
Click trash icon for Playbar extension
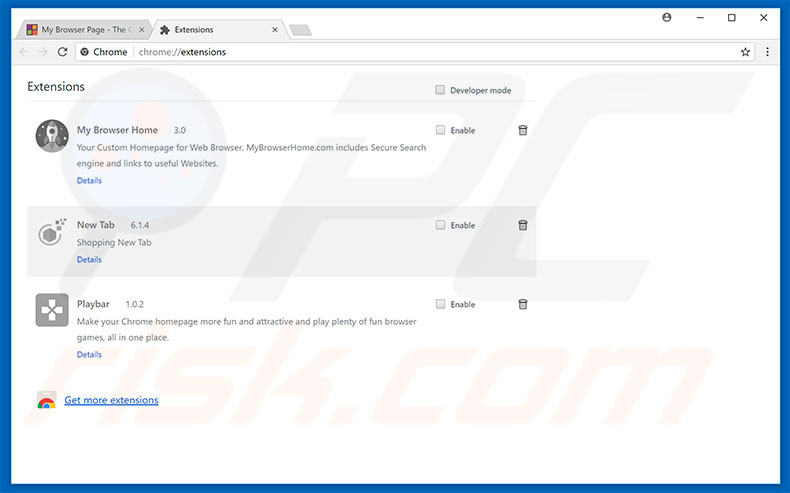click(522, 304)
